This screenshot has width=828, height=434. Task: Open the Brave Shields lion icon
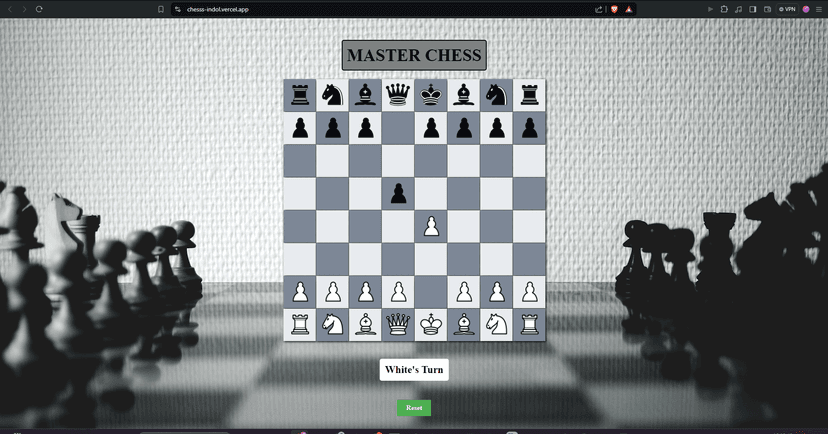tap(614, 9)
